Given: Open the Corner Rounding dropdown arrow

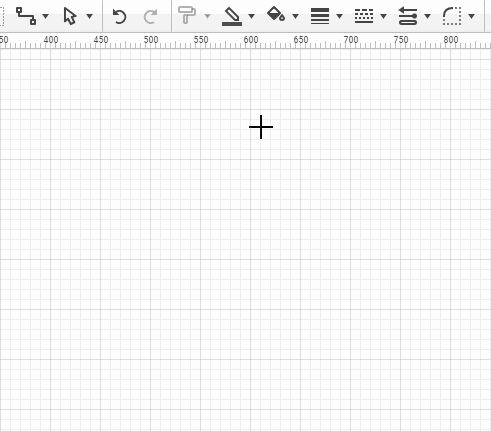Looking at the screenshot, I should 471,16.
